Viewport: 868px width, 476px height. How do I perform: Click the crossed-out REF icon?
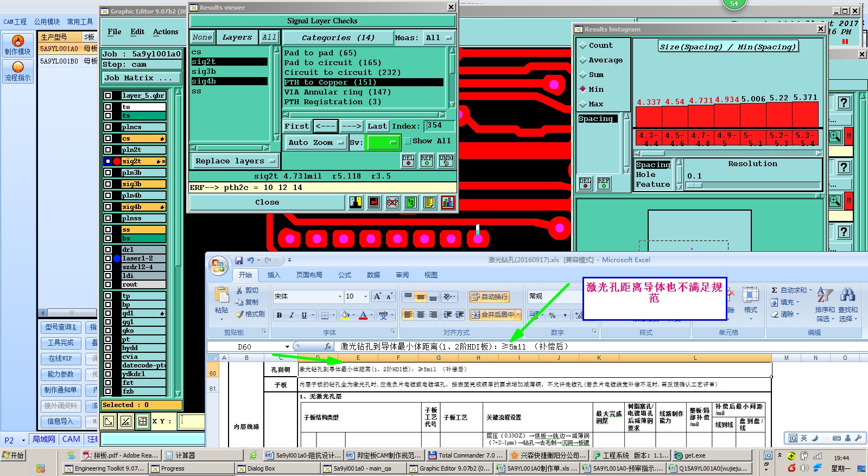click(392, 202)
